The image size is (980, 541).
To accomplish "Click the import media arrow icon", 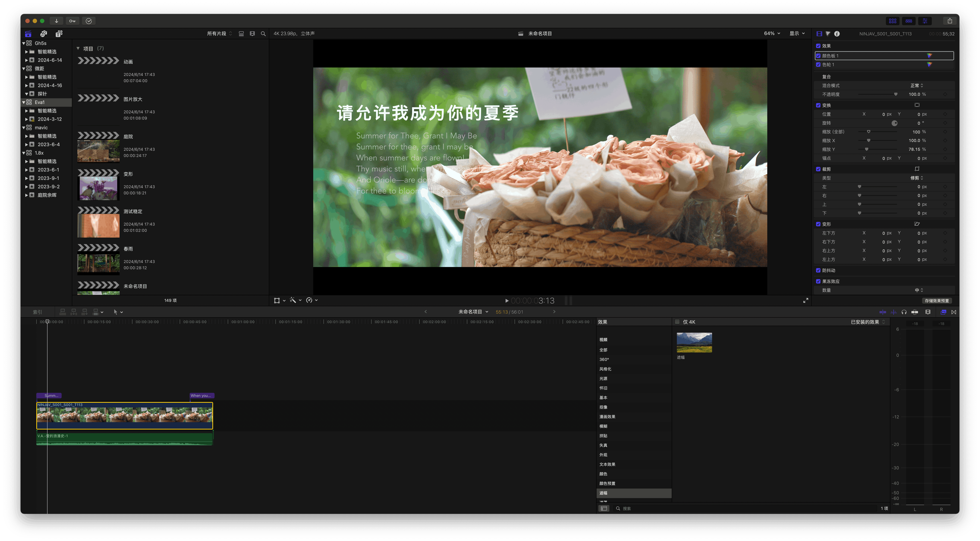I will click(x=56, y=21).
